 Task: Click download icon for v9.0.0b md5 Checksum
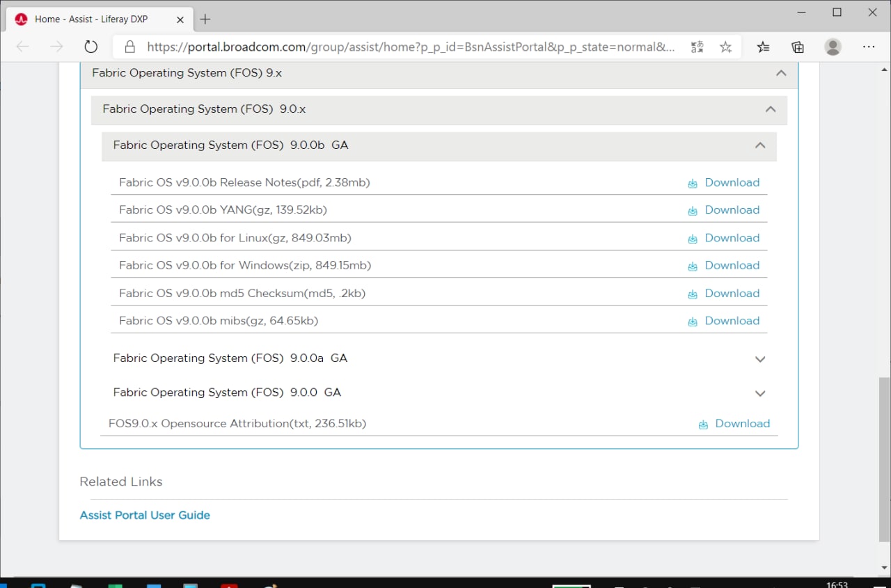pyautogui.click(x=693, y=294)
